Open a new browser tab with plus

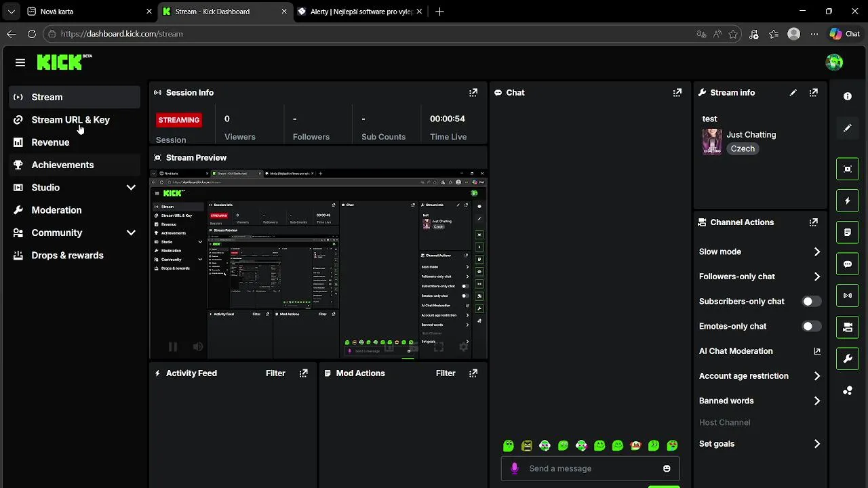[x=439, y=12]
